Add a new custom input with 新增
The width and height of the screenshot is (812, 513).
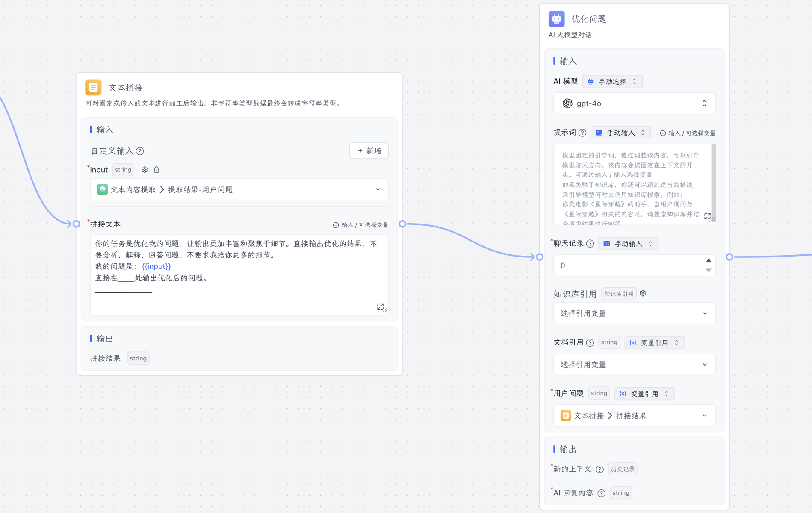click(x=369, y=151)
